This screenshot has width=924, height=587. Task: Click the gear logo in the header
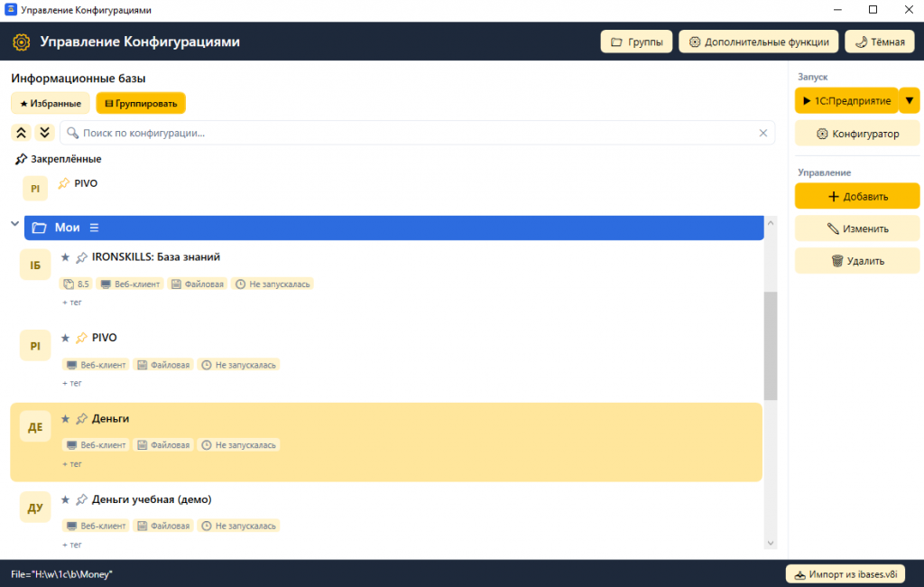[x=22, y=42]
